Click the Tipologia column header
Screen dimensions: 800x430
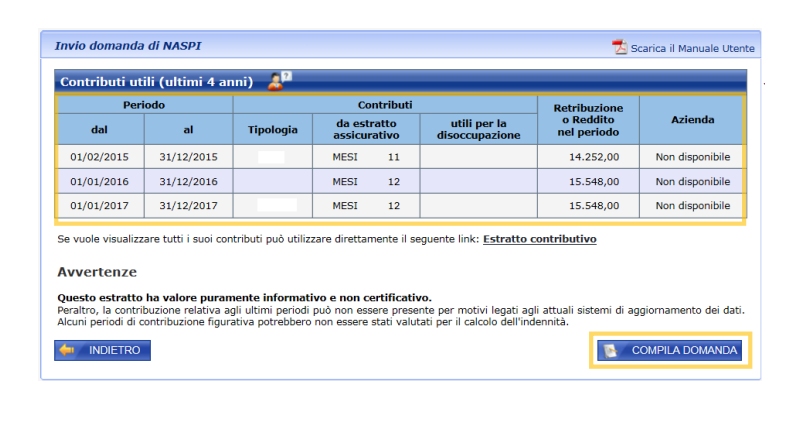pos(272,129)
